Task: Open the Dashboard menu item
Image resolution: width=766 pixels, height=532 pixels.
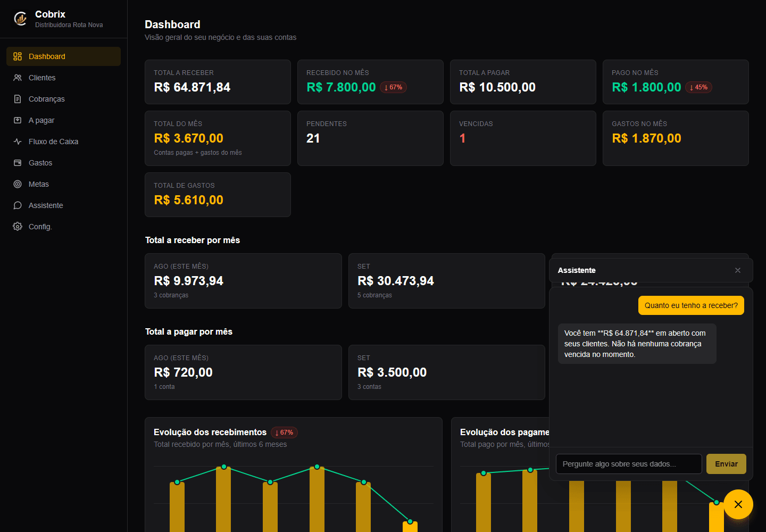Action: click(x=63, y=56)
